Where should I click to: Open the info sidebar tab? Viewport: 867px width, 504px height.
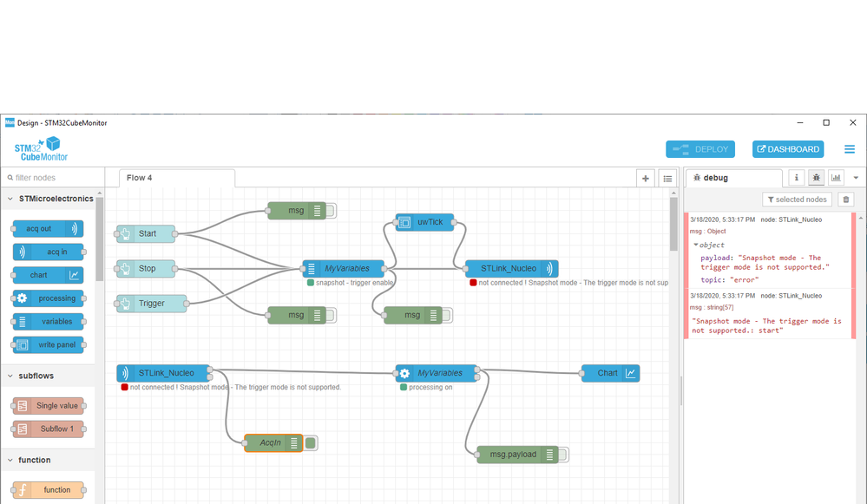pyautogui.click(x=796, y=177)
